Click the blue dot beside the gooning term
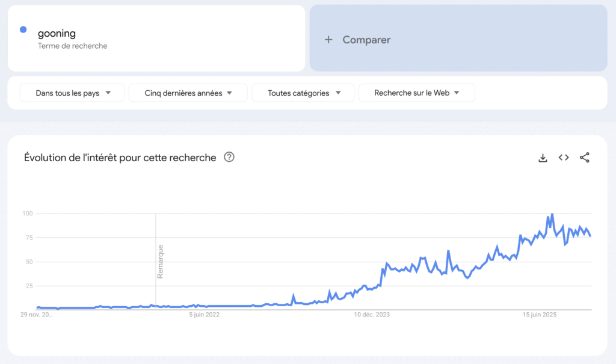Viewport: 616px width, 364px height. pos(23,29)
